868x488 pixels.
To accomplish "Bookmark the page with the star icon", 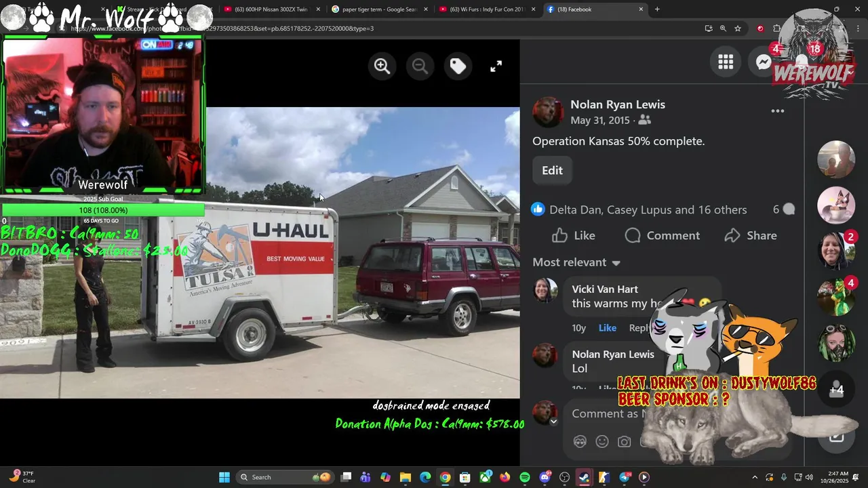I will coord(738,28).
